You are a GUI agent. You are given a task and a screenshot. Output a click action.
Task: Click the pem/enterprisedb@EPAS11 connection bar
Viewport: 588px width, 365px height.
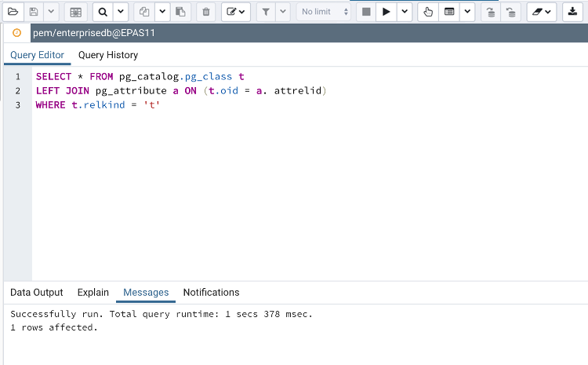[309, 33]
